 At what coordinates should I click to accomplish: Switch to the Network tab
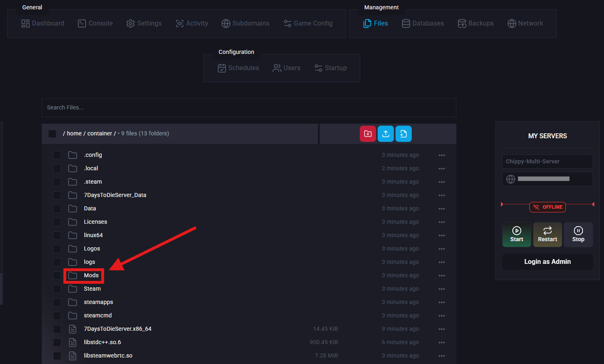[525, 24]
